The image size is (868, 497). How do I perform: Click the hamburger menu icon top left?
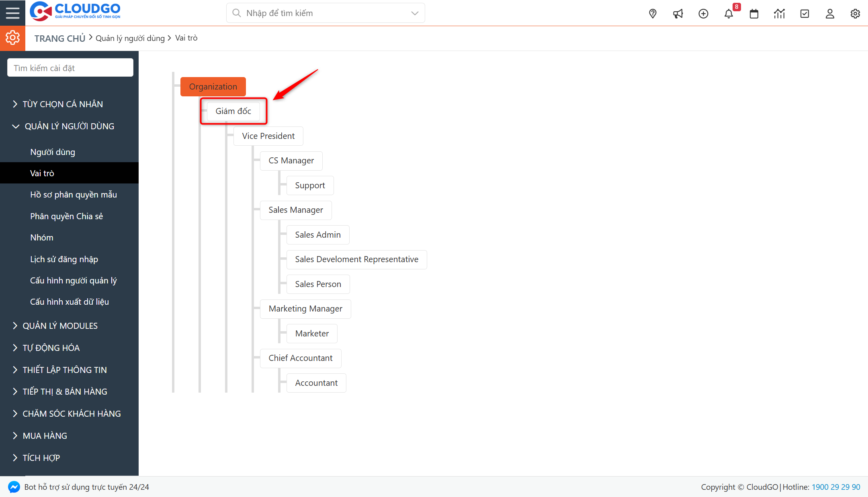12,12
